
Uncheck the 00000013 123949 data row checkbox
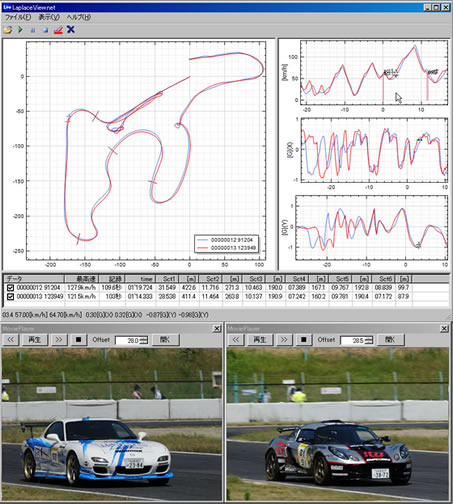tap(10, 296)
